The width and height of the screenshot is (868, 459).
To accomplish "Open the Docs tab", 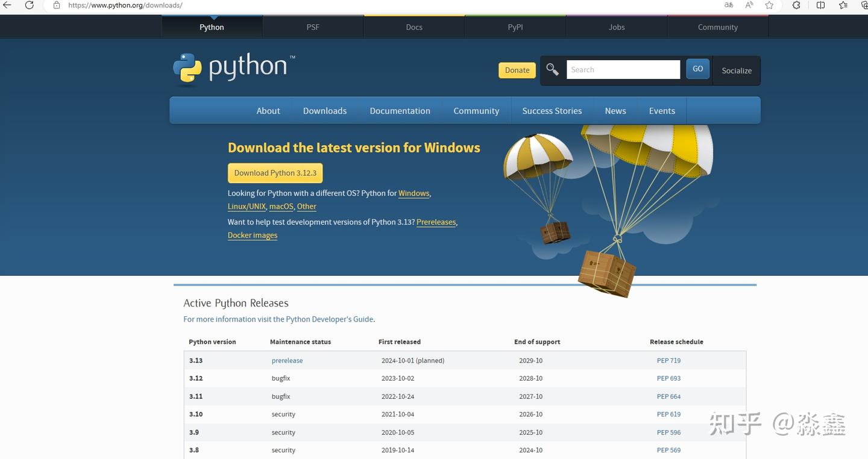I will [x=414, y=27].
